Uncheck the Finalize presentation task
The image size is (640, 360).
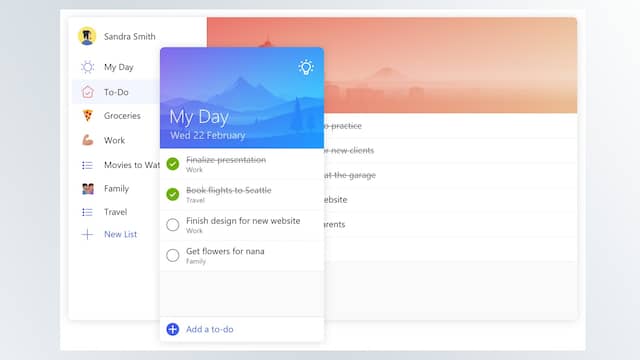pos(173,164)
